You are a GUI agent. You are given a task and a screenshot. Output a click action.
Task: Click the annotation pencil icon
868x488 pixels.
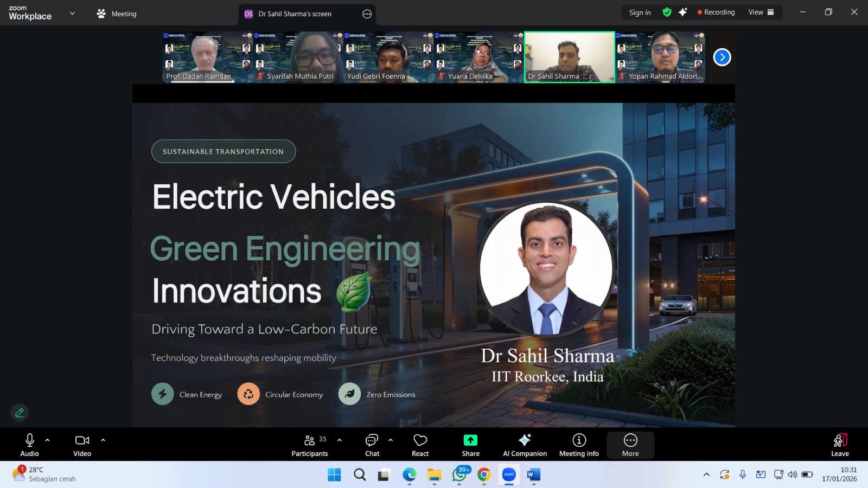coord(20,413)
